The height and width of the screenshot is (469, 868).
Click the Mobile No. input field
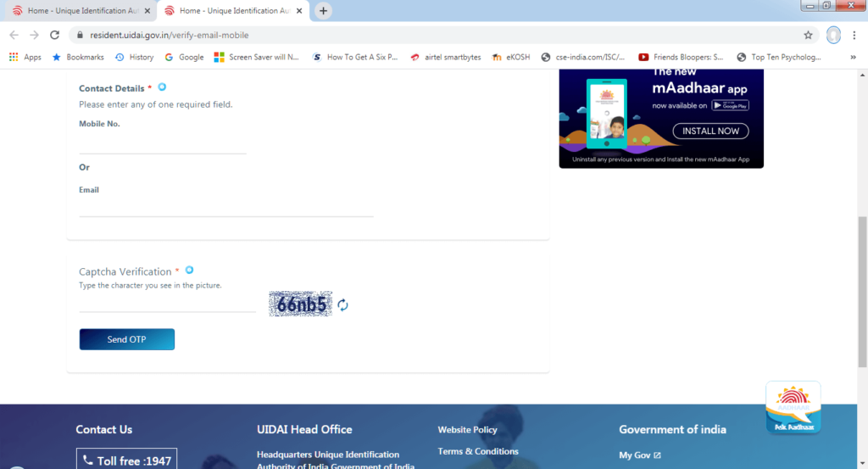pos(162,144)
